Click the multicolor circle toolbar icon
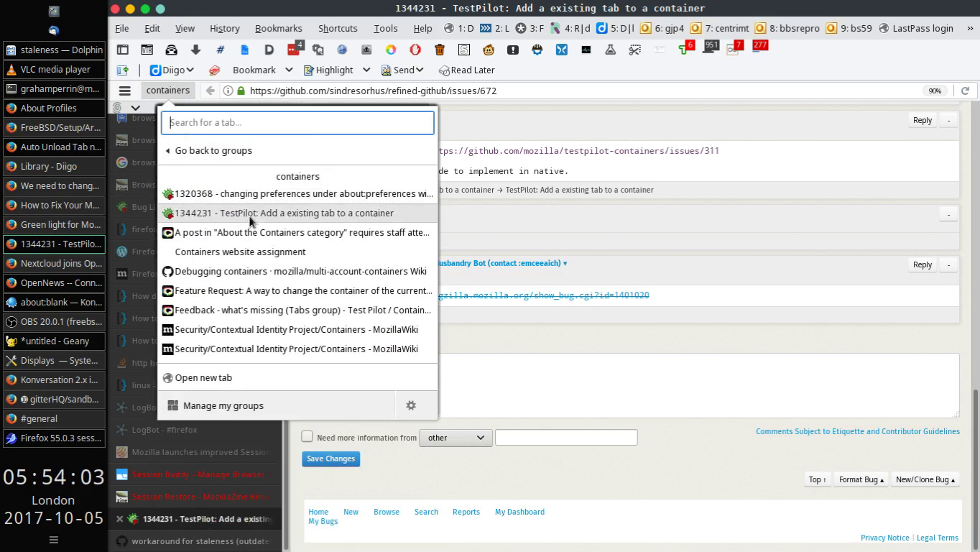980x552 pixels. (391, 50)
